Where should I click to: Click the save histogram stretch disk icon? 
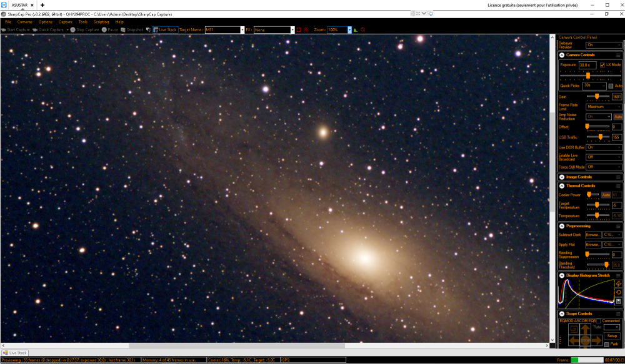(618, 302)
